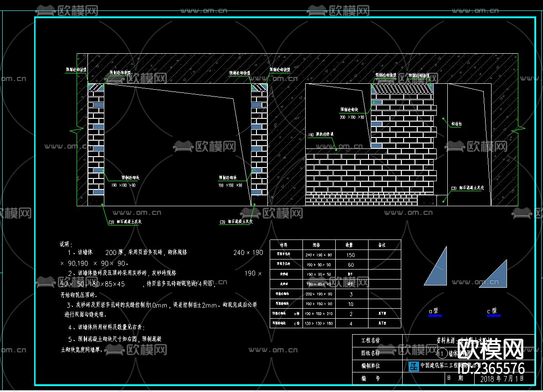Click company name 中国建筑第二工程局有限公司

pyautogui.click(x=450, y=365)
